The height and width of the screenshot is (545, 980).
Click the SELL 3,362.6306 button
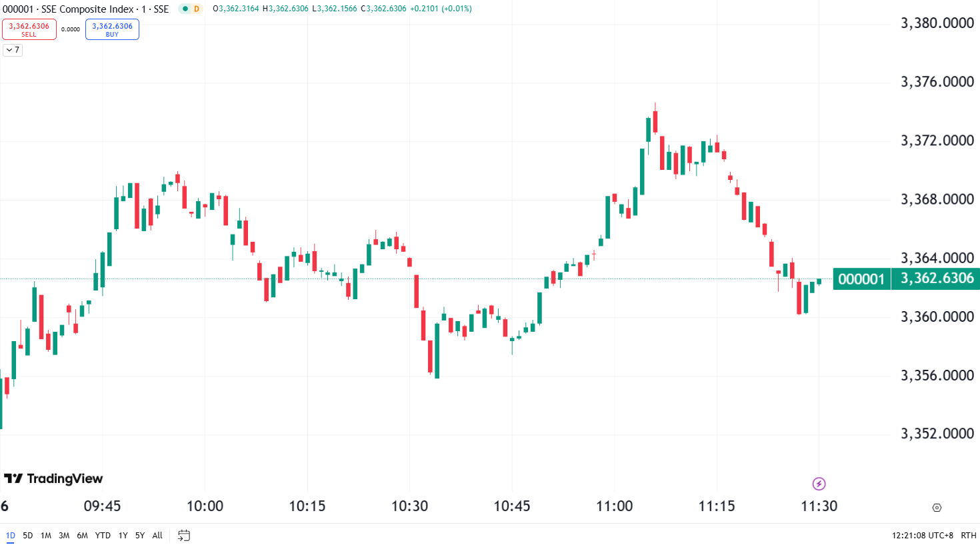tap(29, 29)
